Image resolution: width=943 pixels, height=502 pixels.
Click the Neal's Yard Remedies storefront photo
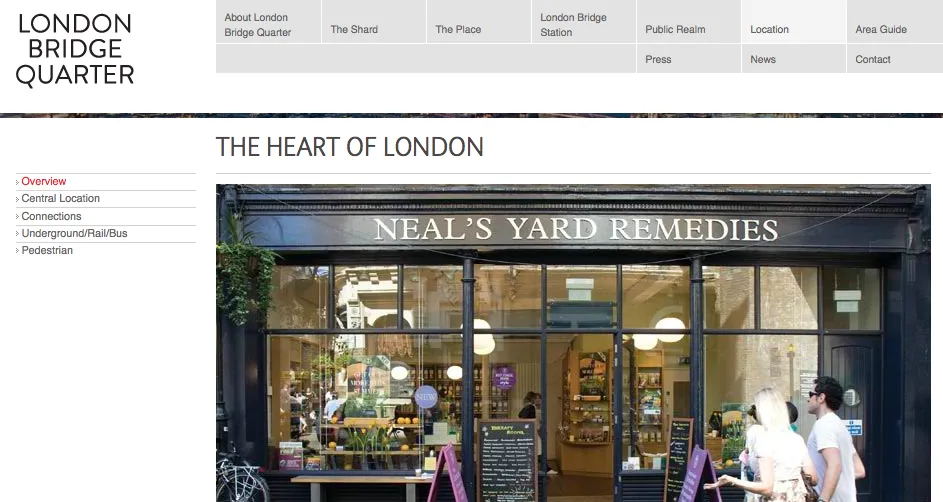[573, 343]
